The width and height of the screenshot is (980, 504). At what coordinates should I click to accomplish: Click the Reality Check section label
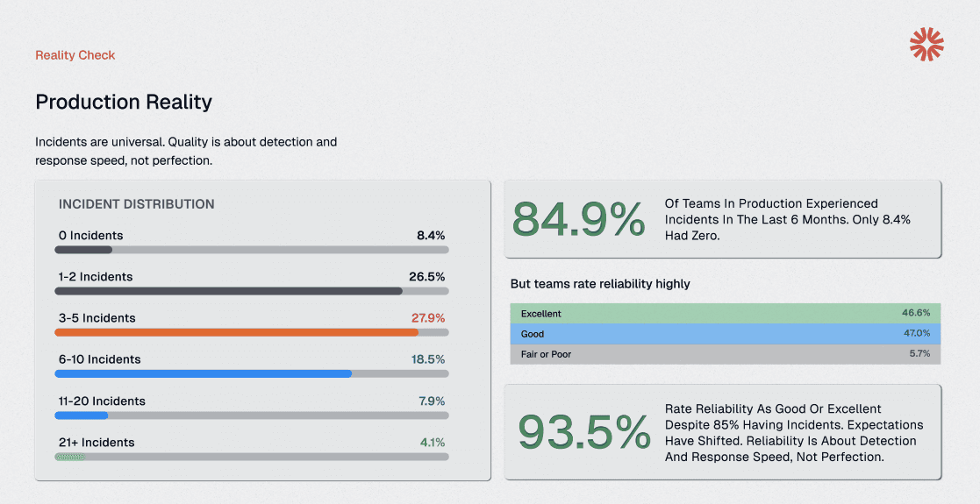pyautogui.click(x=75, y=55)
